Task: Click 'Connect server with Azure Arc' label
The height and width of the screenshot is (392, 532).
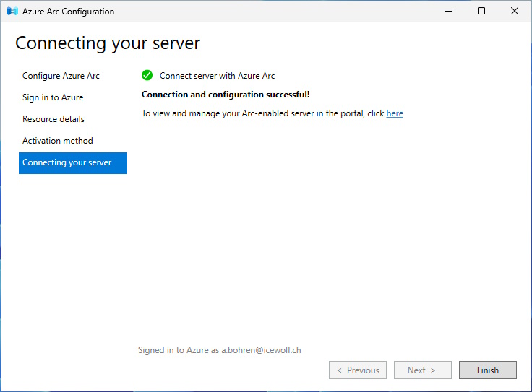Action: 217,76
